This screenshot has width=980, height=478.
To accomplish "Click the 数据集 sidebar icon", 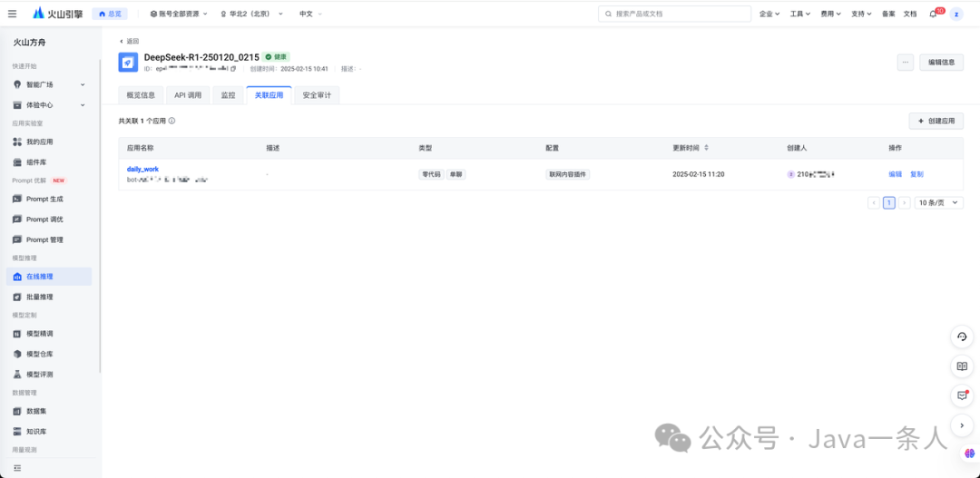I will click(17, 411).
